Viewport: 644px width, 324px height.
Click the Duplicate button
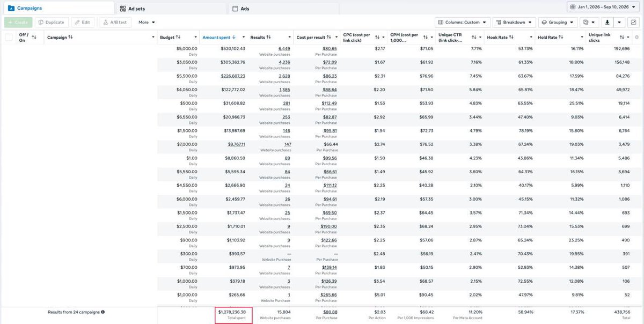(x=52, y=23)
